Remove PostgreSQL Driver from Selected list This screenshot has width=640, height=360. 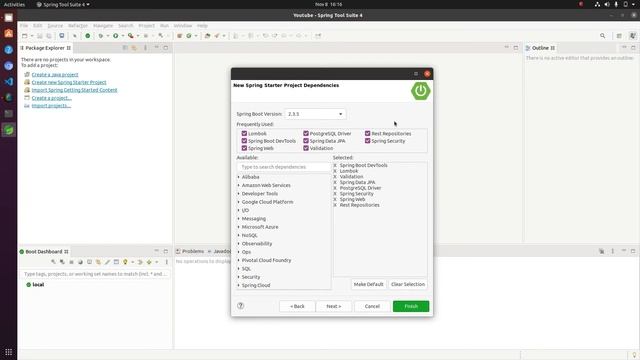(x=335, y=188)
